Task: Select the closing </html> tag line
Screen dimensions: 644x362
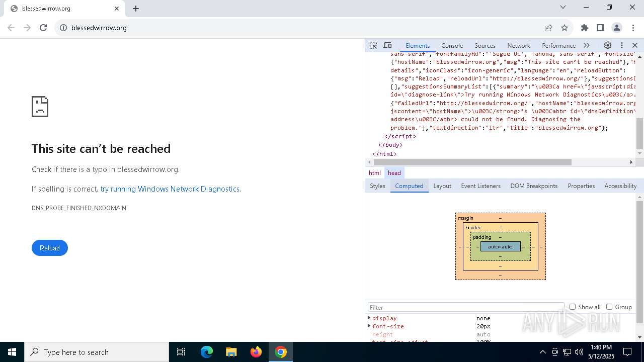Action: tap(384, 154)
